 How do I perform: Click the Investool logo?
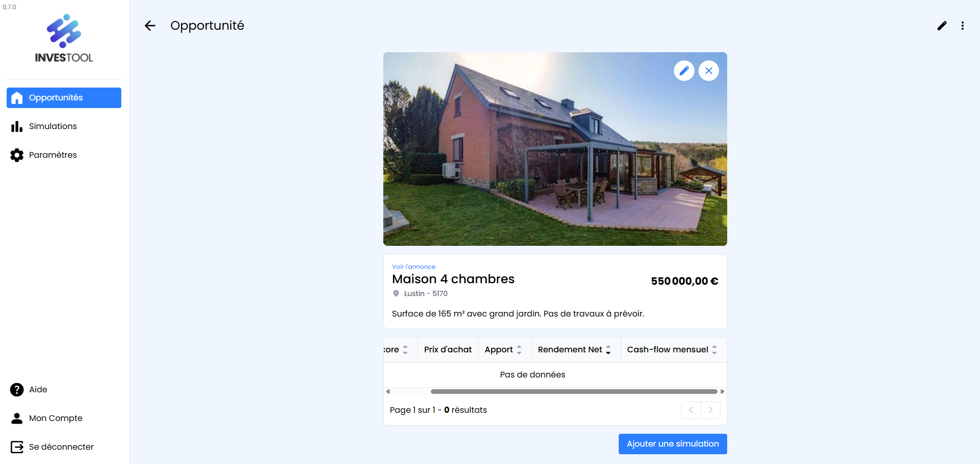(64, 38)
